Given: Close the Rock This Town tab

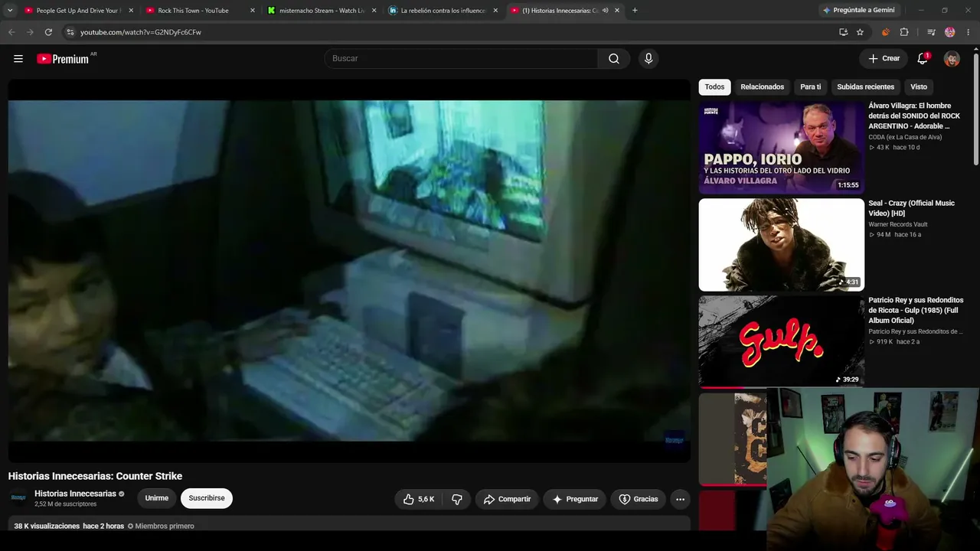Looking at the screenshot, I should point(253,11).
